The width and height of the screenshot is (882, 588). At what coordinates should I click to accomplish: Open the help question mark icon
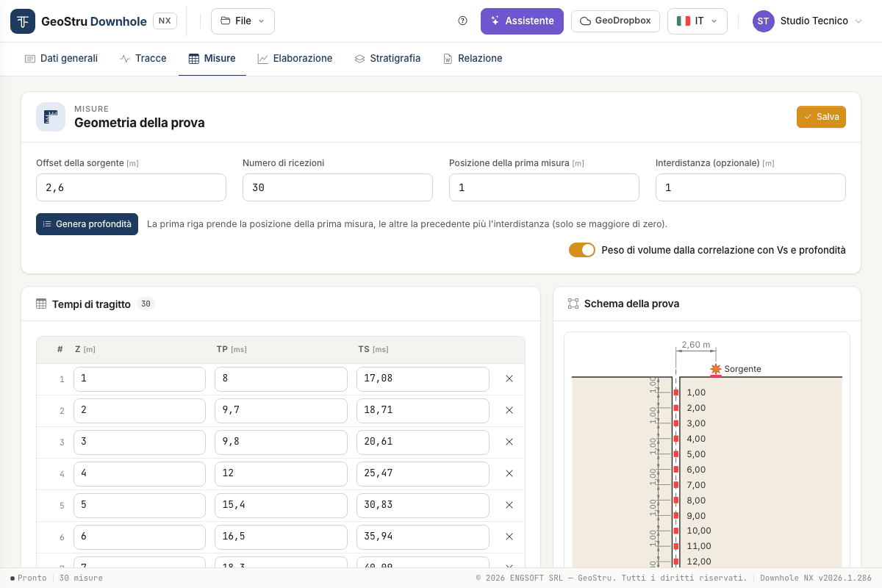pos(462,21)
